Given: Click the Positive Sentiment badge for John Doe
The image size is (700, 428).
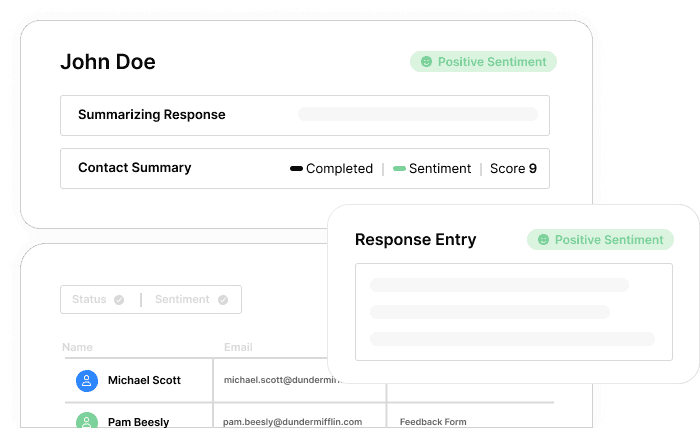Looking at the screenshot, I should point(483,62).
